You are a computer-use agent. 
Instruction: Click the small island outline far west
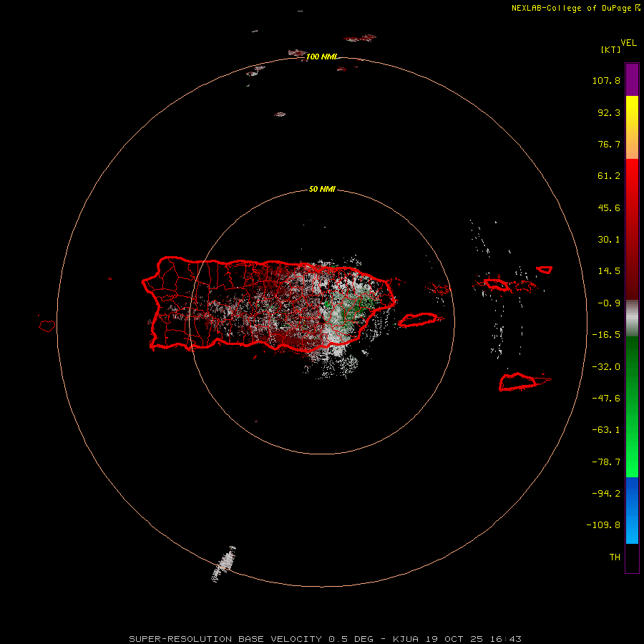[x=47, y=326]
